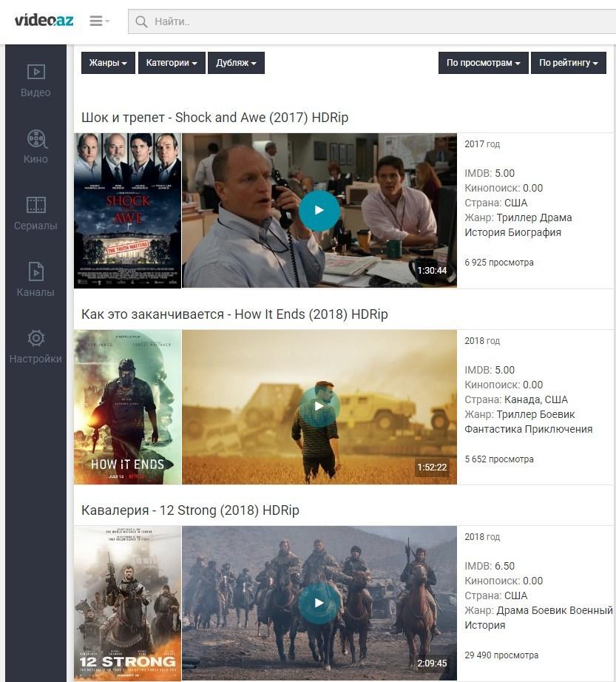Click the videoaz logo
616x682 pixels.
tap(44, 21)
